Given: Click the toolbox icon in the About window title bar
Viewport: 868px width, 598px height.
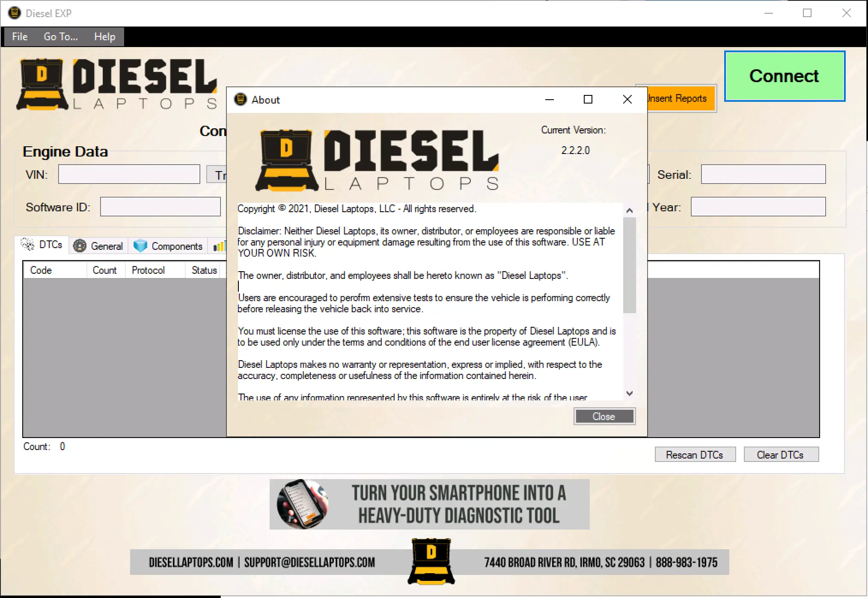Looking at the screenshot, I should tap(241, 99).
